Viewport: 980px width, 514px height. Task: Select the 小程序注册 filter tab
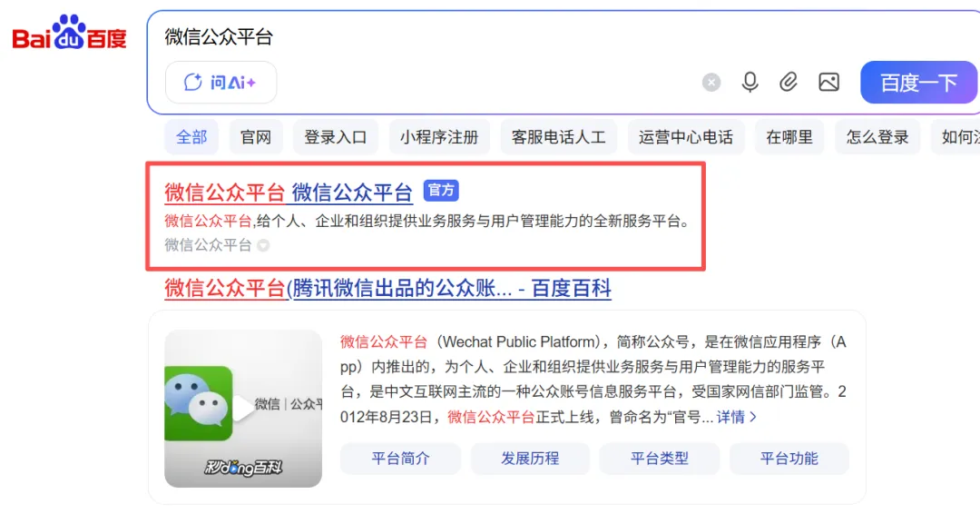click(439, 137)
